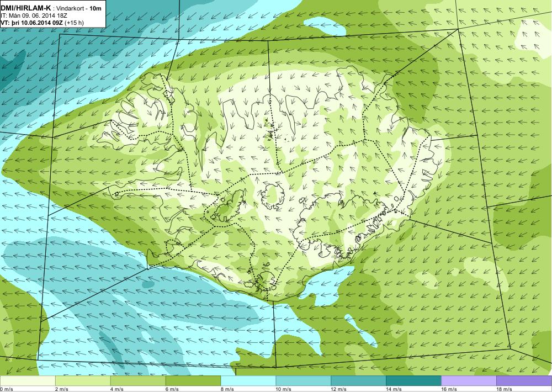Image resolution: width=552 pixels, height=392 pixels.
Task: Click the 14–16 m/s deep teal legend swatch
Action: point(413,381)
